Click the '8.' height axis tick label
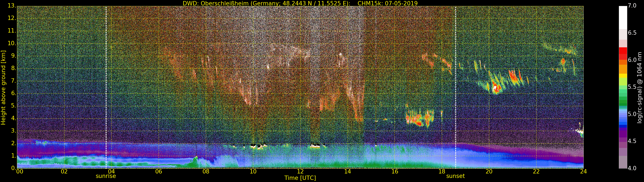 coord(14,68)
